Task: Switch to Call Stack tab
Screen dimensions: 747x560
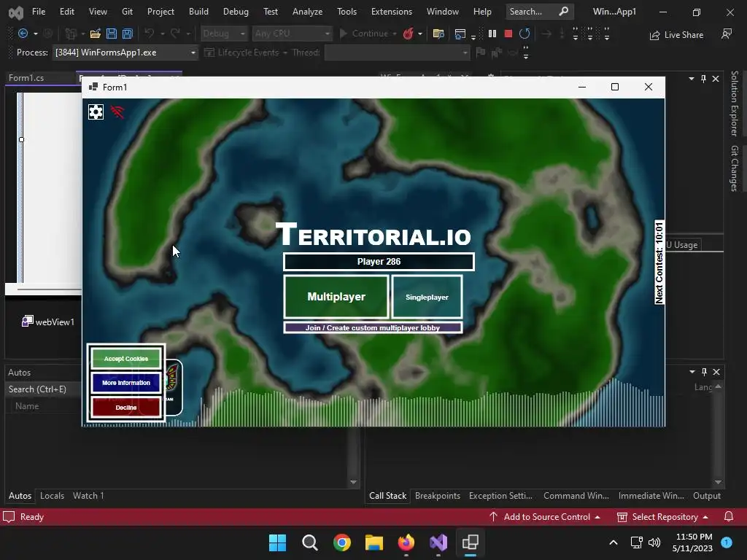Action: [388, 496]
